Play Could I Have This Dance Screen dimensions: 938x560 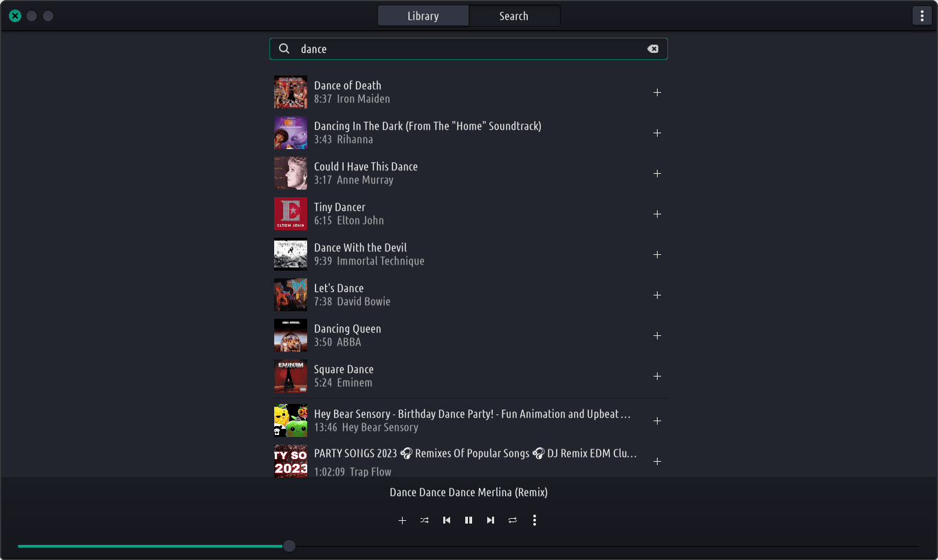point(366,167)
